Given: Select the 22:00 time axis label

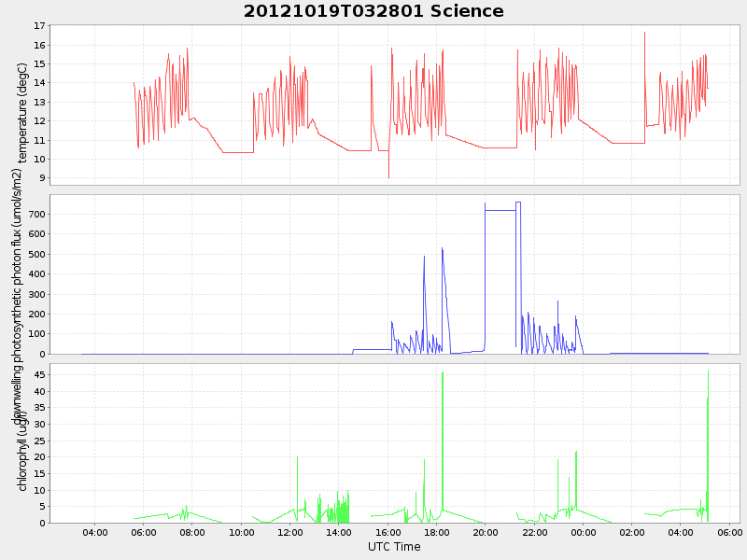Looking at the screenshot, I should pyautogui.click(x=534, y=533).
